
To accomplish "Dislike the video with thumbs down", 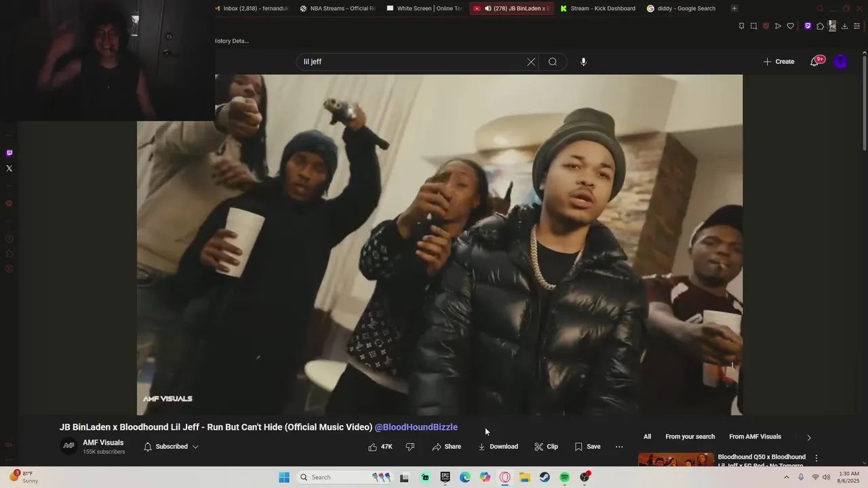I will pos(410,447).
